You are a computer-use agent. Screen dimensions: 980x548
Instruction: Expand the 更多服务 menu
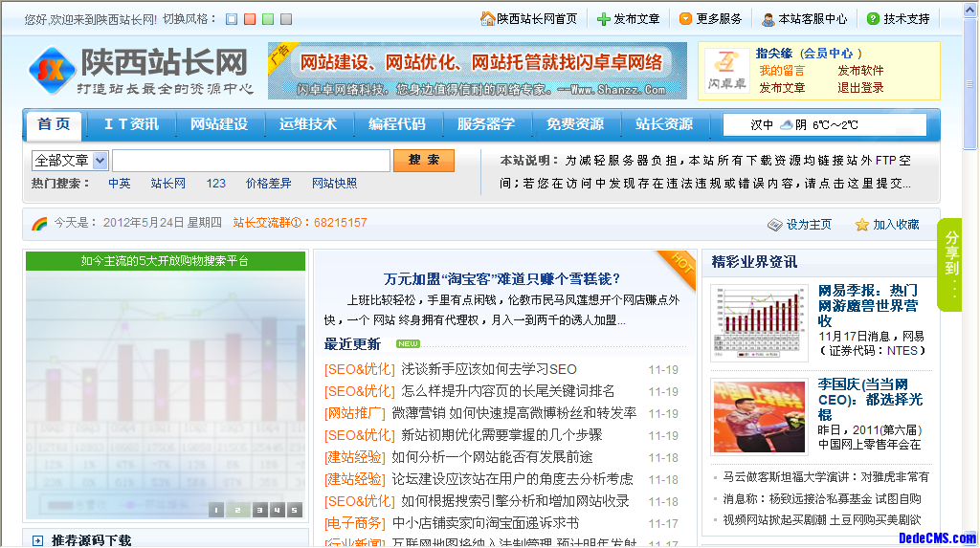tap(718, 19)
